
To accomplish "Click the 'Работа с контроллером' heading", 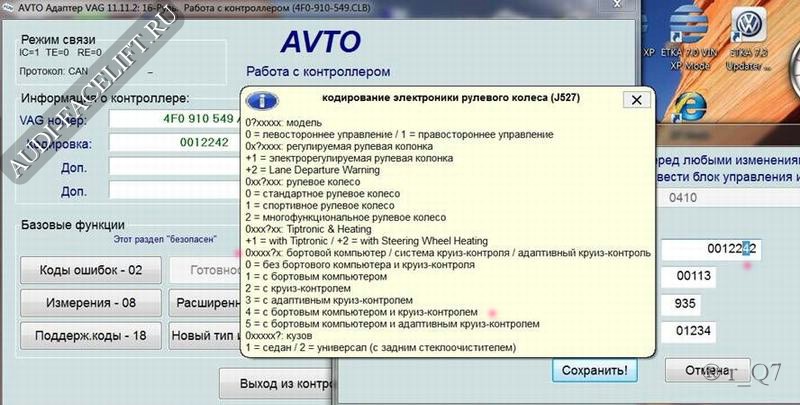I will [x=318, y=71].
